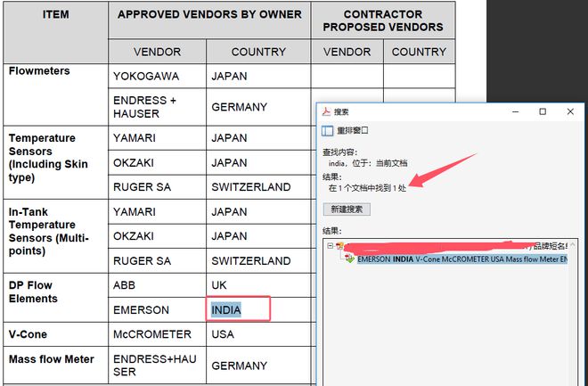588x386 pixels.
Task: Select the EMERSON vendor cell
Action: (157, 310)
